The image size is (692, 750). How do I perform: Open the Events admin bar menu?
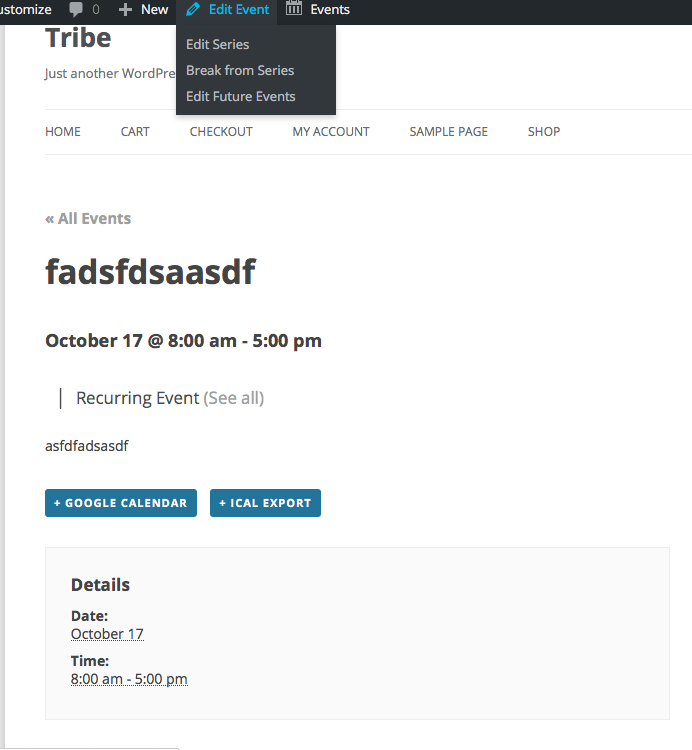point(329,10)
